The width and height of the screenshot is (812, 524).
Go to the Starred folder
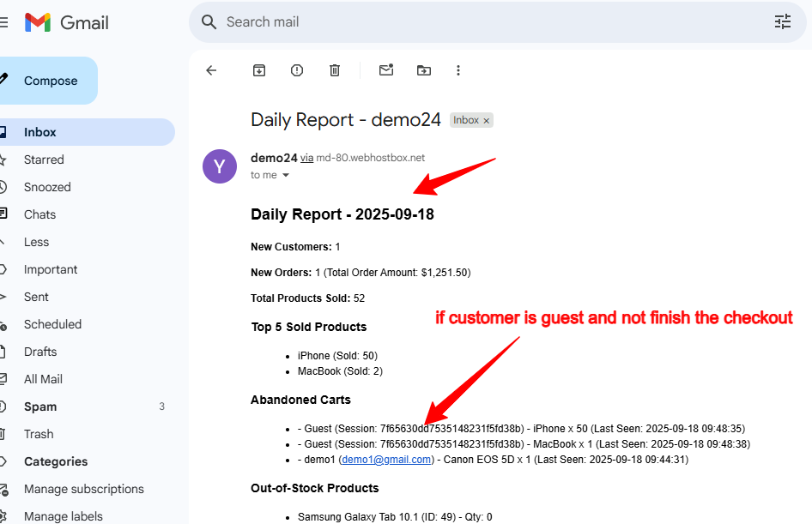coord(44,160)
